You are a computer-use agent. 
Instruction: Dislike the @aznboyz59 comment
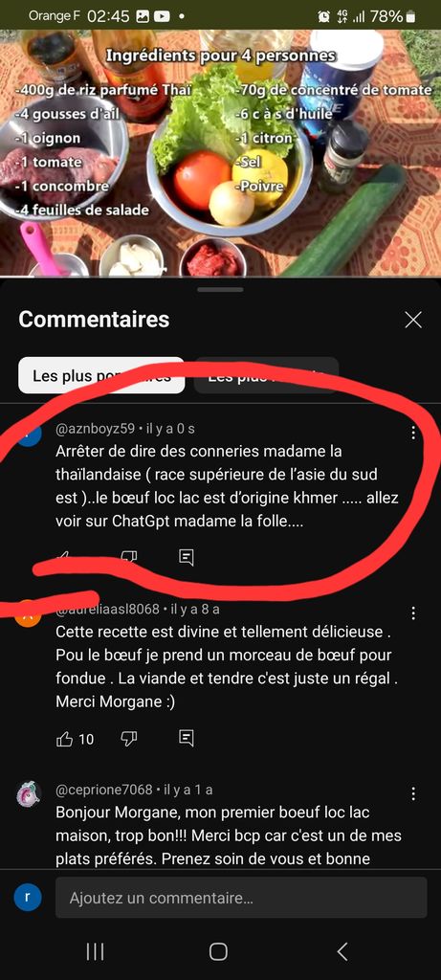(129, 558)
